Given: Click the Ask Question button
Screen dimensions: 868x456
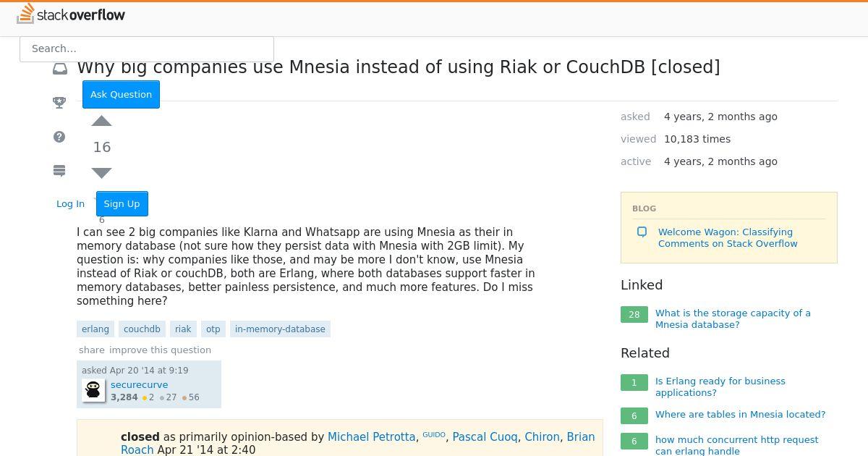Looking at the screenshot, I should click(x=121, y=95).
